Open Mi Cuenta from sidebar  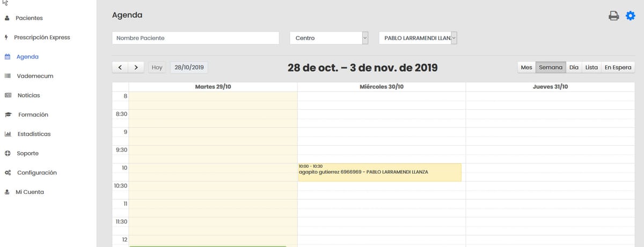(x=30, y=192)
